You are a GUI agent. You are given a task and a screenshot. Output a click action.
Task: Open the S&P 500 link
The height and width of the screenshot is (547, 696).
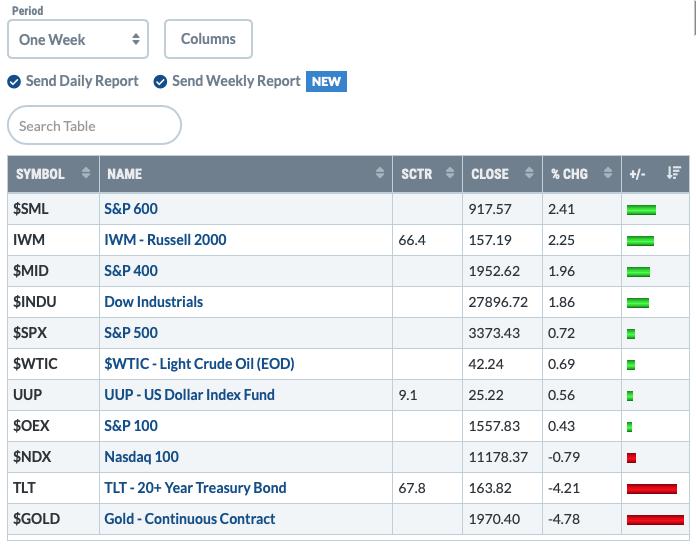tap(131, 333)
